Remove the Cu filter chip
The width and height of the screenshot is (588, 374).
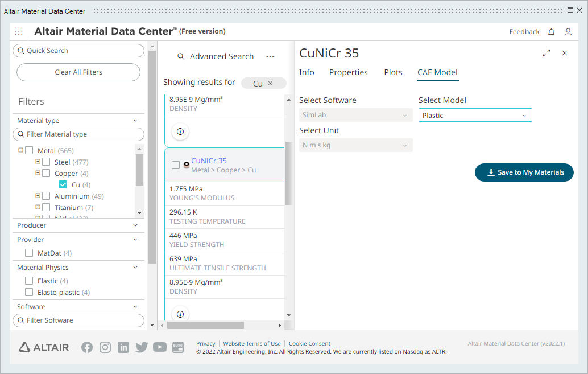point(271,83)
